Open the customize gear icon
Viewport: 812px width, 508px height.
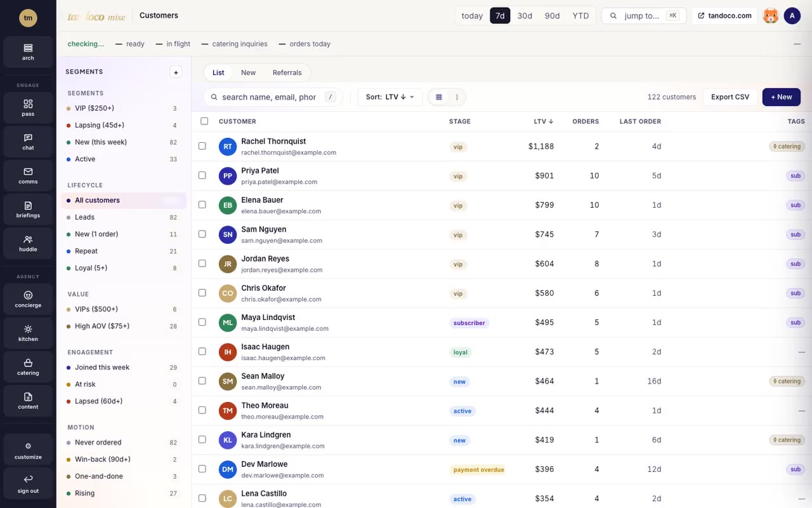click(x=28, y=450)
